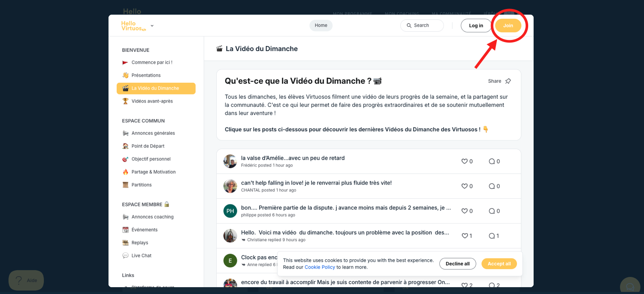Viewport: 644px width, 294px height.
Task: Click megaphone icon beside Annonces coaching
Action: (x=125, y=217)
